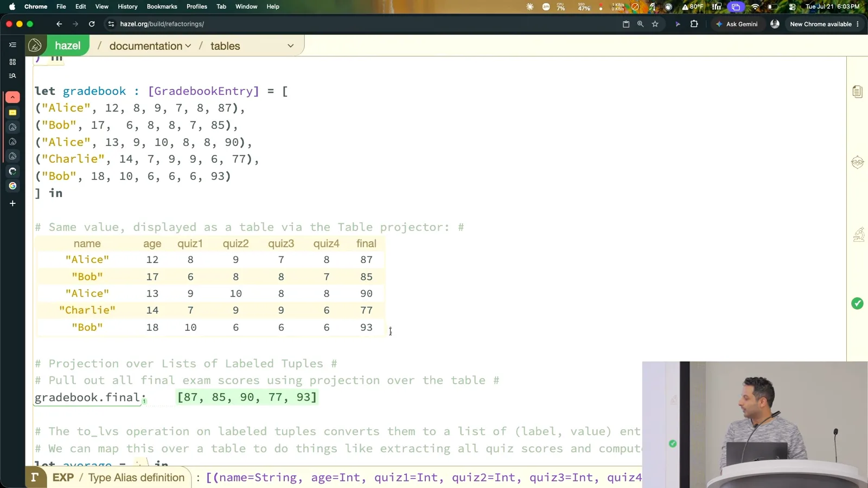Click the final score 93 table cell
Screen dimensions: 868x488
pos(366,328)
